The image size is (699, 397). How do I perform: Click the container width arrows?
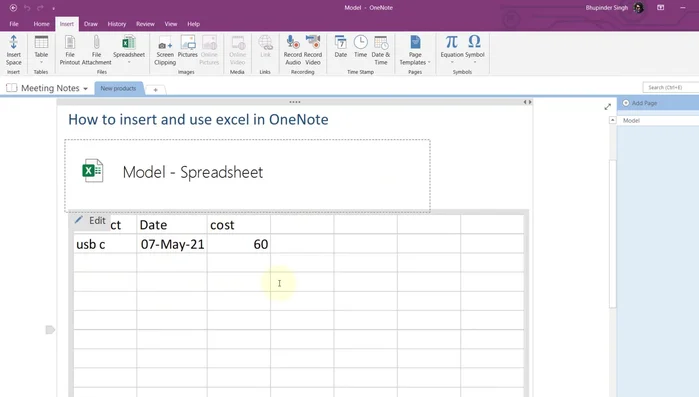[527, 102]
